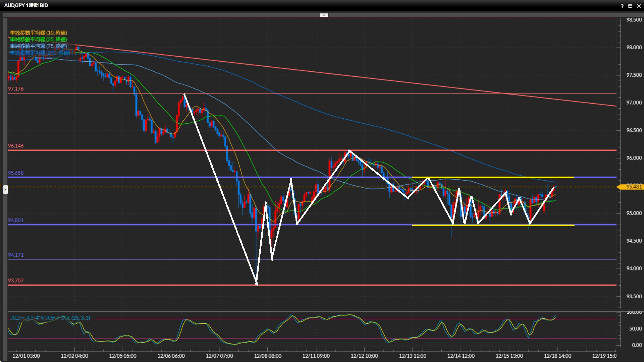Select the 94.801 purple line label
This screenshot has width=644, height=362.
coord(16,220)
